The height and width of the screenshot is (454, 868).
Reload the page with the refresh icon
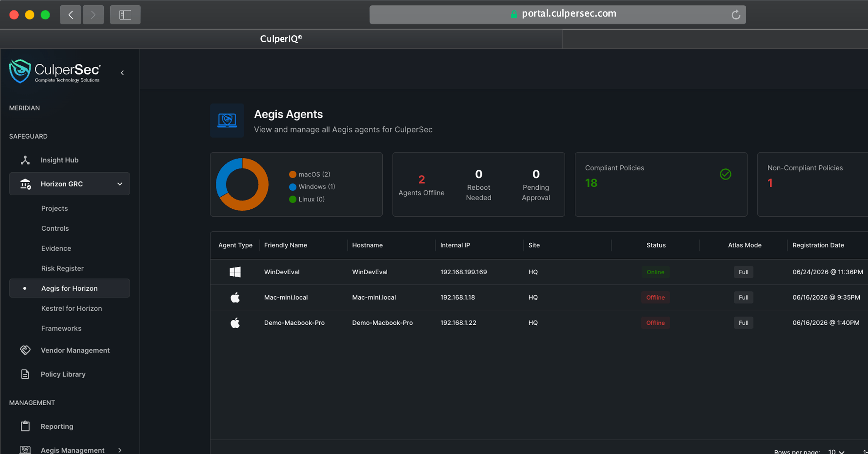[x=736, y=15]
